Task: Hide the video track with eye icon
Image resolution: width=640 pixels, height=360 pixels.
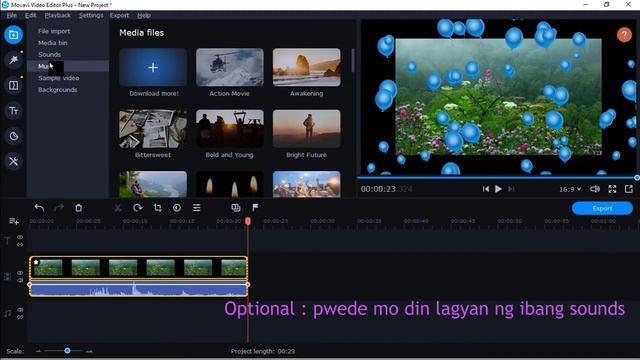Action: (x=20, y=273)
